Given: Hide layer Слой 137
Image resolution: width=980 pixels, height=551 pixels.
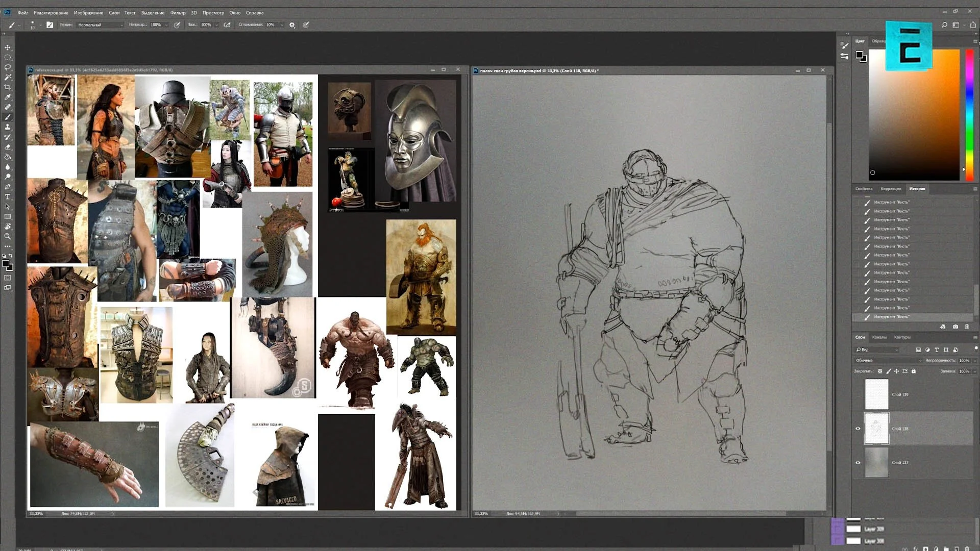Looking at the screenshot, I should coord(857,463).
